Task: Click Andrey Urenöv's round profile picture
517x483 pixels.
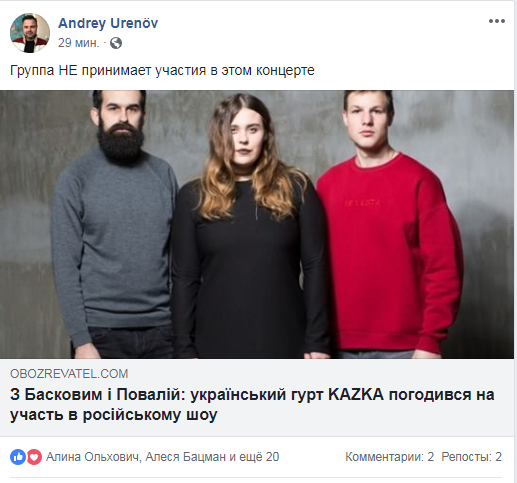Action: coord(30,33)
